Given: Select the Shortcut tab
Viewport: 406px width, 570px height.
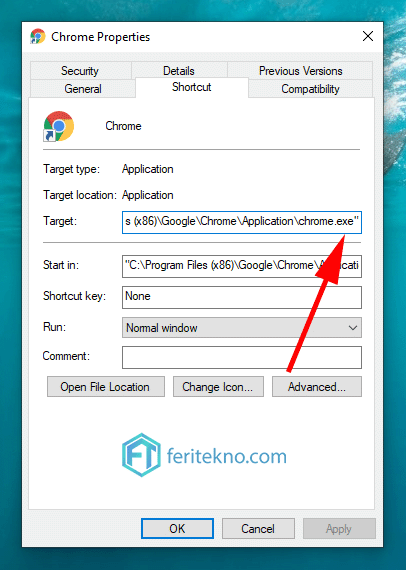Looking at the screenshot, I should [192, 87].
